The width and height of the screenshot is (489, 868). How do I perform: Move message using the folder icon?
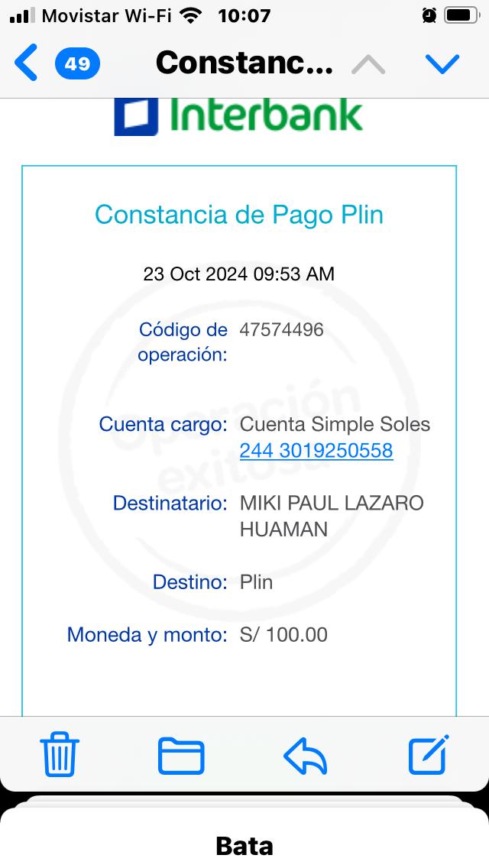[181, 756]
